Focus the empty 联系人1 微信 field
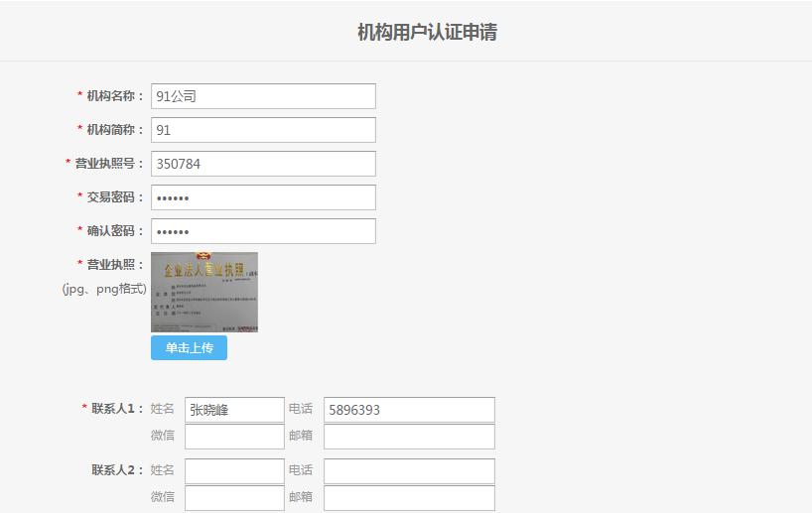Screen dimensions: 812x513 (x=234, y=437)
